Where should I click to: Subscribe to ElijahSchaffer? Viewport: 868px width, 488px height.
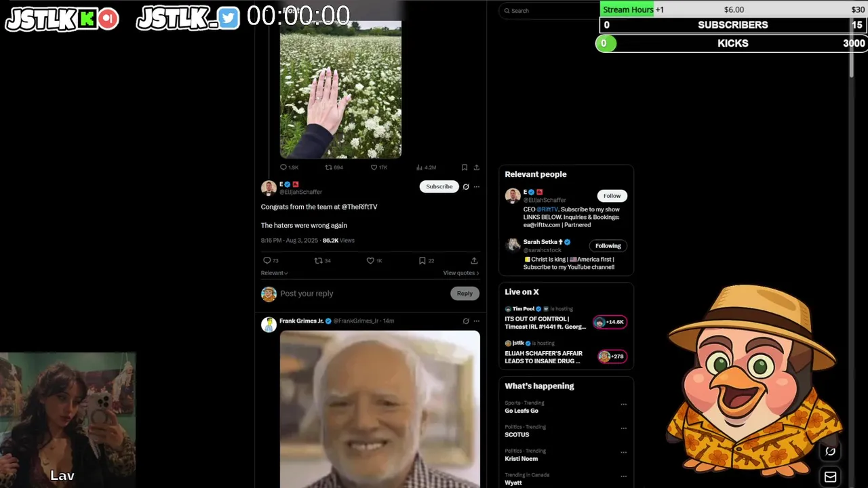click(x=439, y=186)
